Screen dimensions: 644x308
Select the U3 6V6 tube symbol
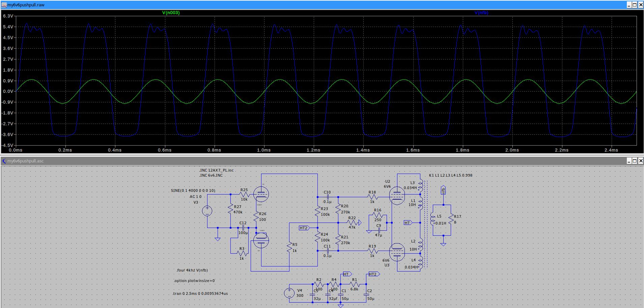[397, 252]
